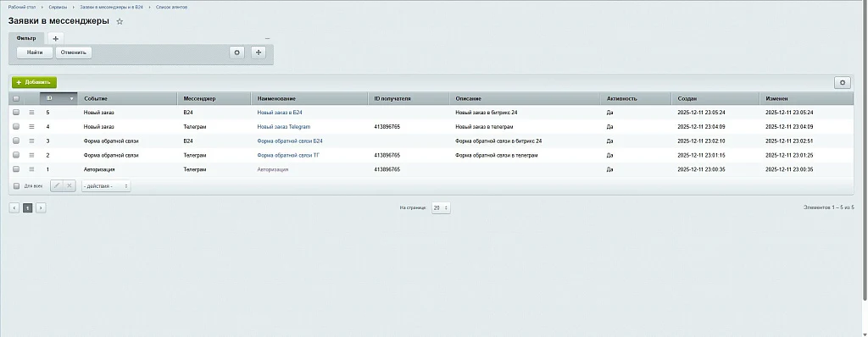The height and width of the screenshot is (337, 868).
Task: Click the green 'Добавить' button
Action: 34,82
